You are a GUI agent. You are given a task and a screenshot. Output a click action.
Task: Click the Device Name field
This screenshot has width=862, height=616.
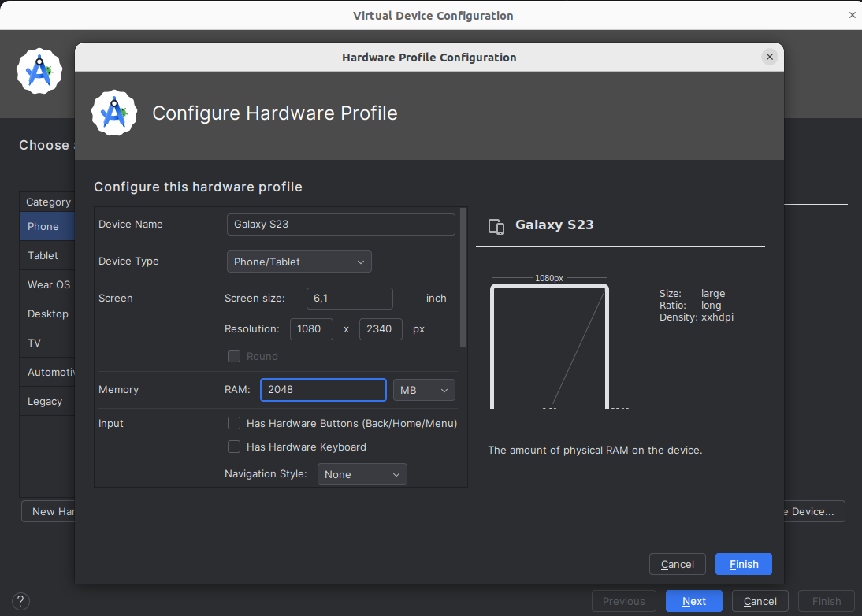click(x=341, y=225)
